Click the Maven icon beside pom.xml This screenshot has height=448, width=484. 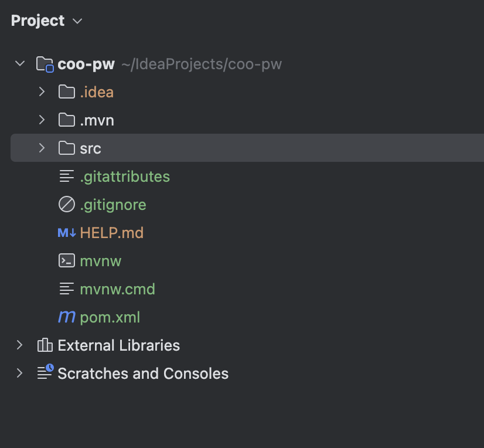click(x=67, y=317)
